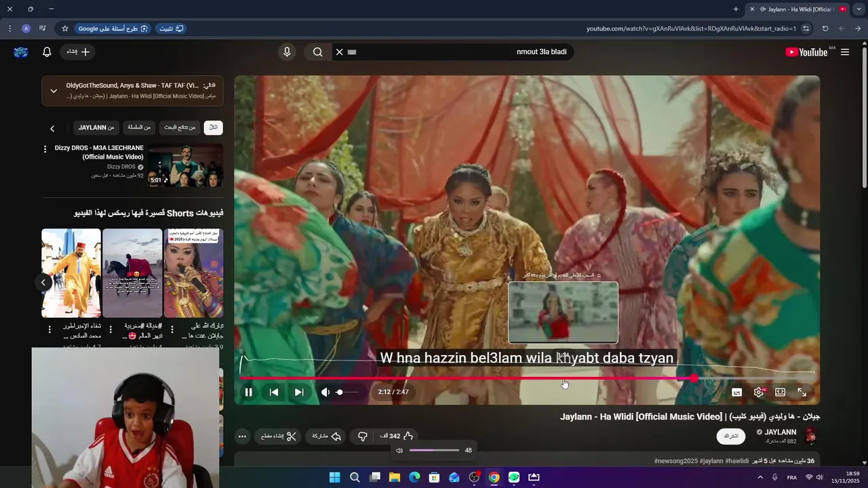Open options for Dizzy DROS video
The image size is (868, 488).
tap(45, 149)
